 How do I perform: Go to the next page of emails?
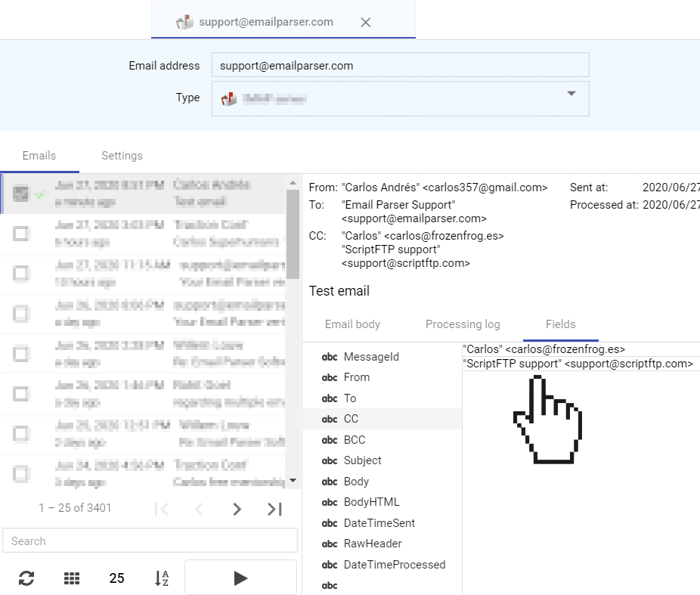pos(237,509)
